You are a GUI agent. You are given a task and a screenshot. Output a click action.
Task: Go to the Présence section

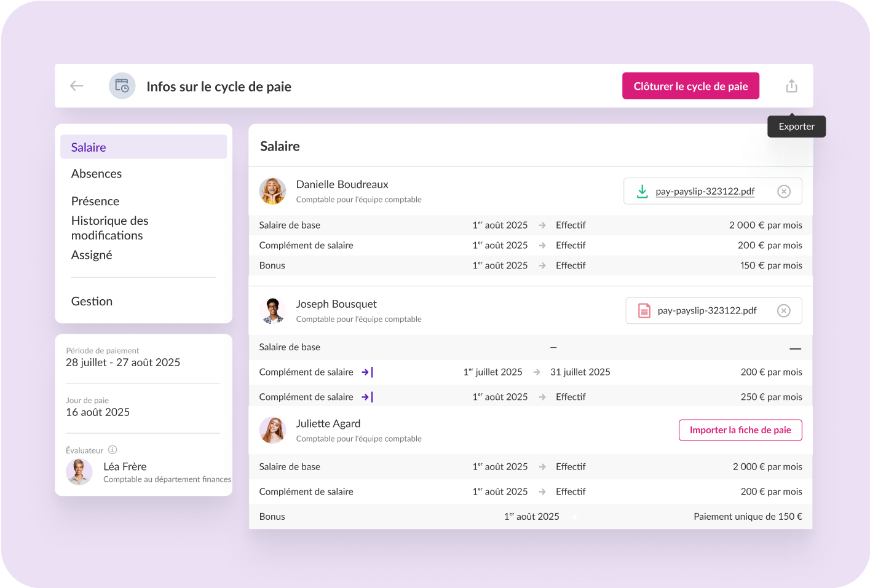click(x=95, y=202)
